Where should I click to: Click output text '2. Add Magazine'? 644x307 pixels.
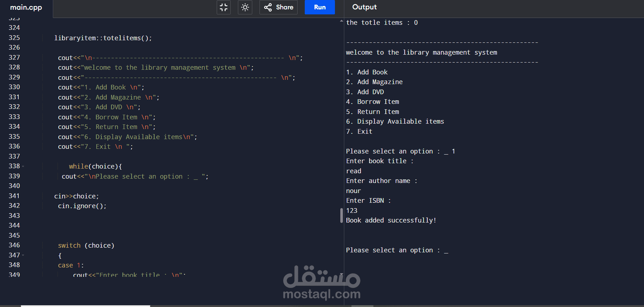(374, 82)
